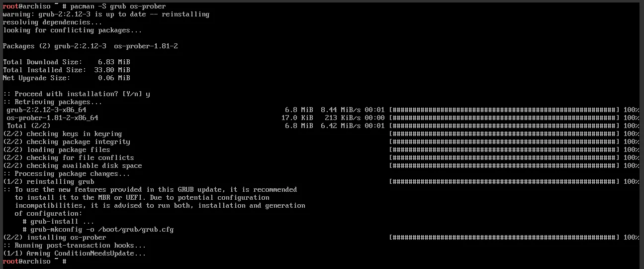The height and width of the screenshot is (269, 644).
Task: Click the 'pacman -S grub os-prober' command text
Action: point(118,6)
